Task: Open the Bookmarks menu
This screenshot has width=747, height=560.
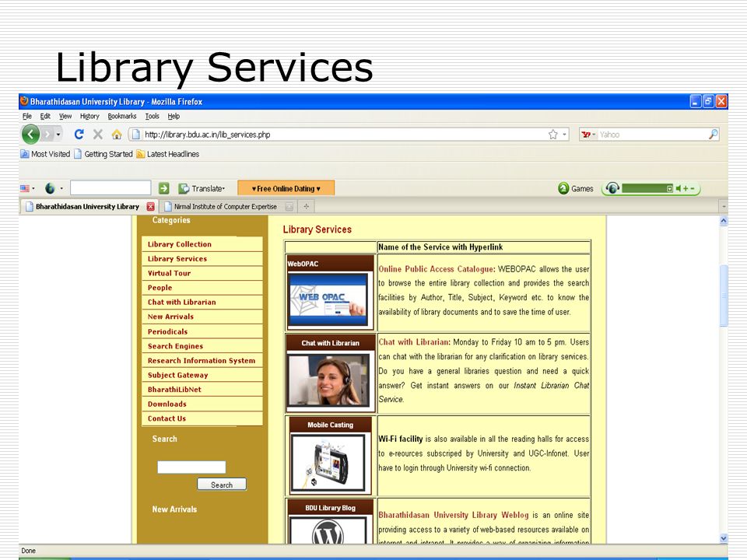Action: (122, 116)
